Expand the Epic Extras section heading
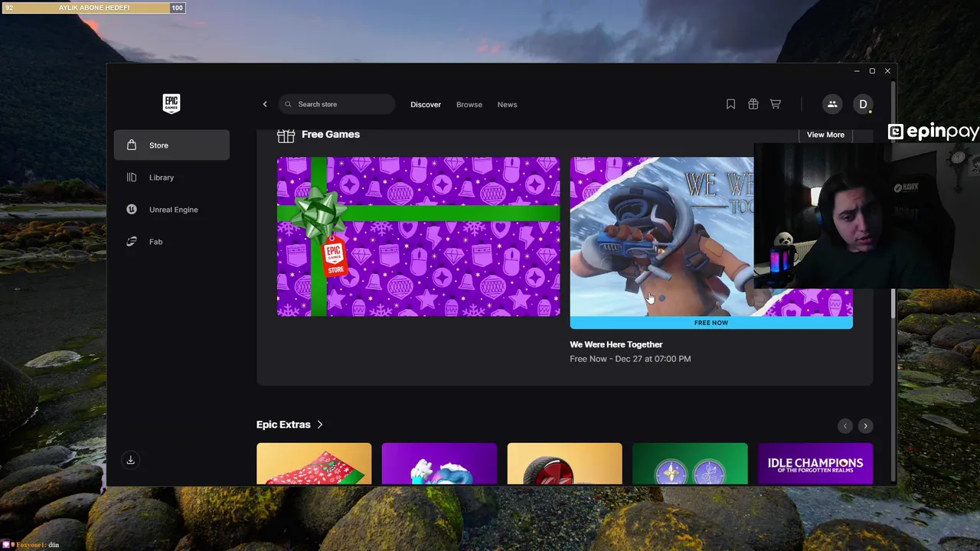 pos(289,425)
